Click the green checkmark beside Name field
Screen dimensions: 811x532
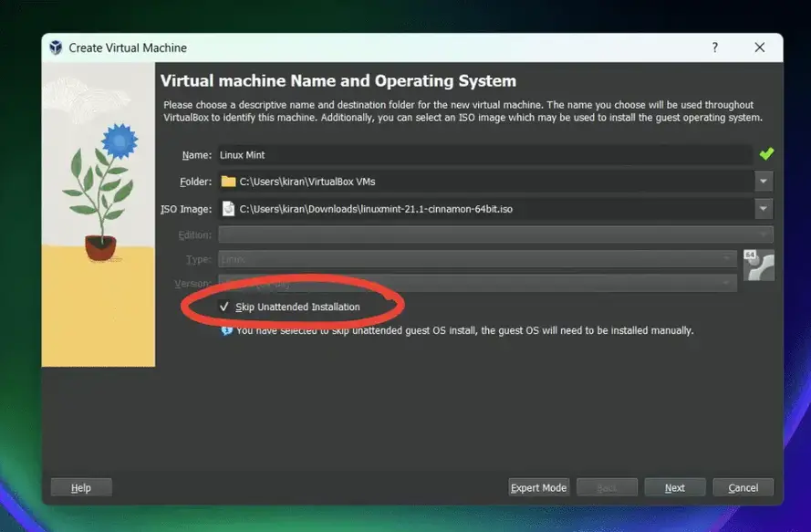(x=766, y=153)
